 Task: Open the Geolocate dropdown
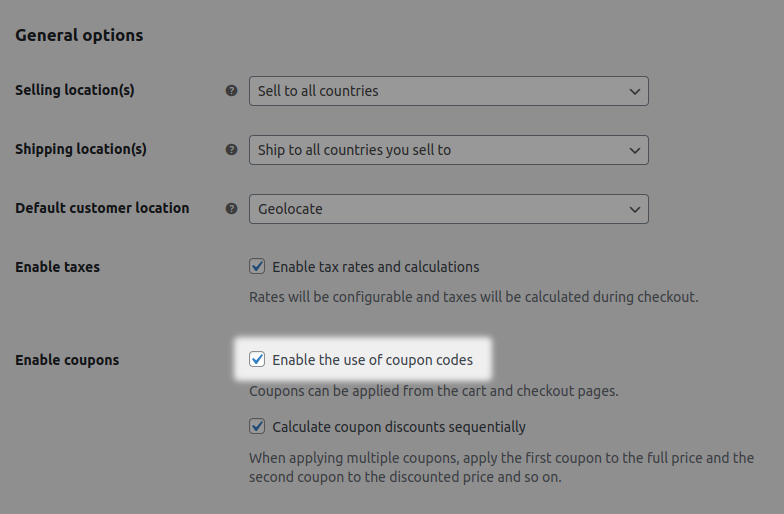click(448, 209)
